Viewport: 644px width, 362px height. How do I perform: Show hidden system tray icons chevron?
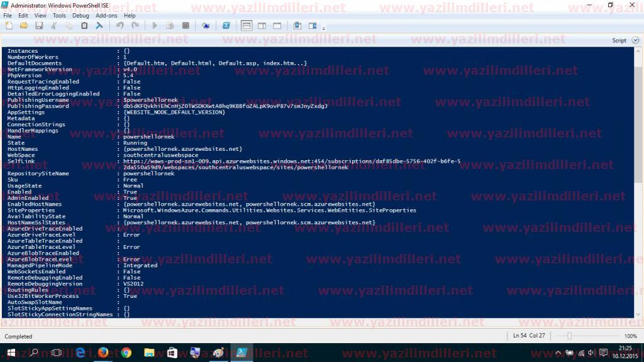pos(558,353)
